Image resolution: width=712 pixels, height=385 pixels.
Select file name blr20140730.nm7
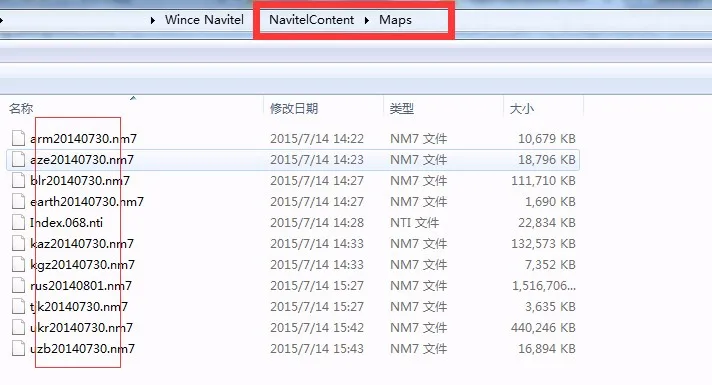point(80,181)
